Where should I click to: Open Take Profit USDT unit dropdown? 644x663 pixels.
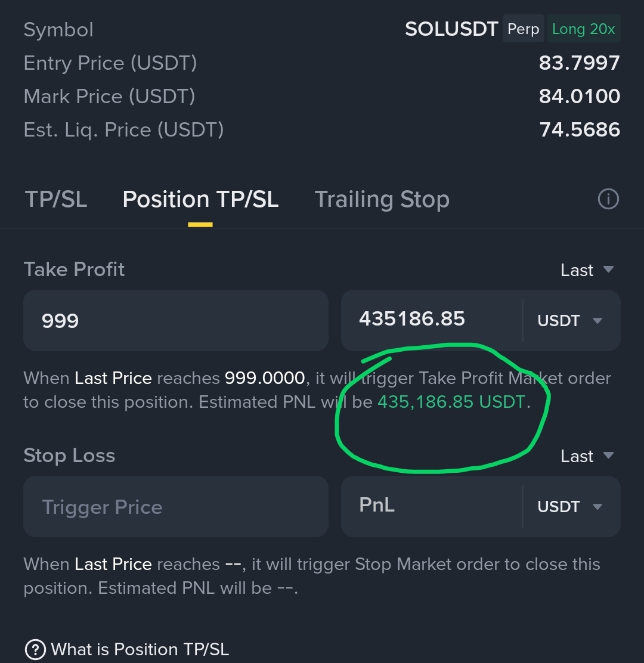(x=569, y=321)
